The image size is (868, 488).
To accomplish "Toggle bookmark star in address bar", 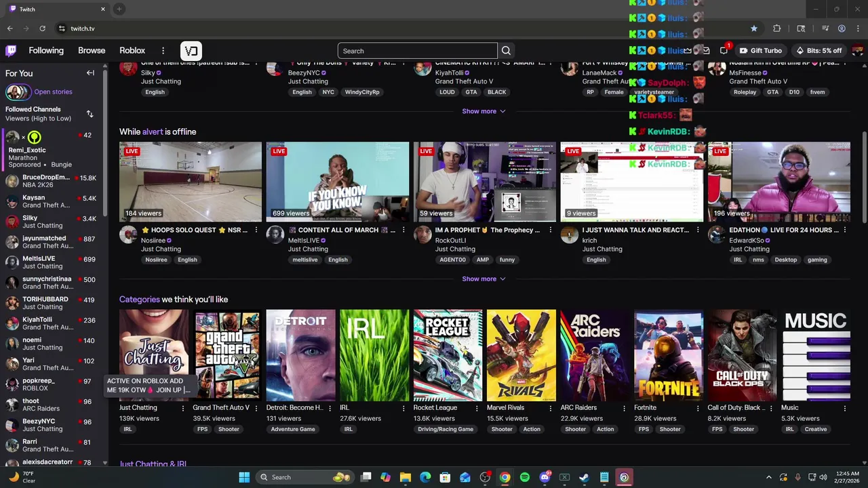I will click(753, 28).
